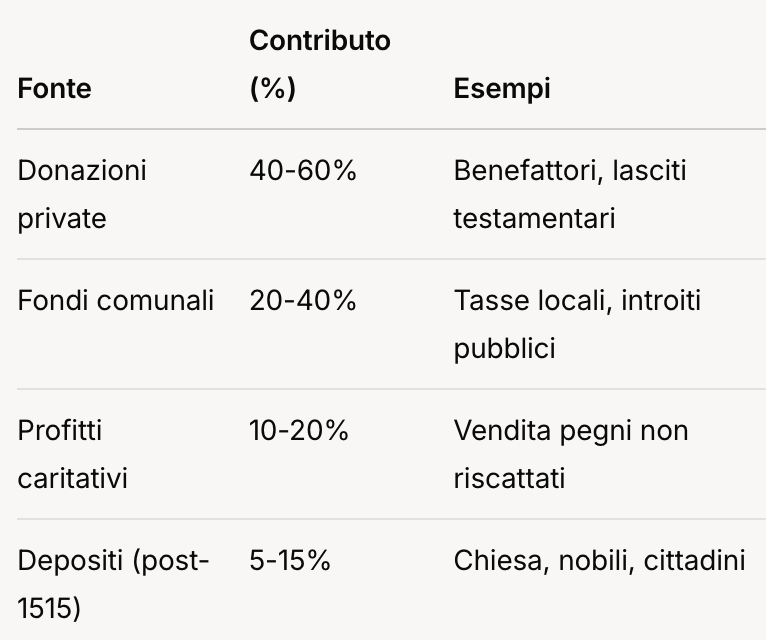Click the 10-20% contribution value

pos(298,430)
